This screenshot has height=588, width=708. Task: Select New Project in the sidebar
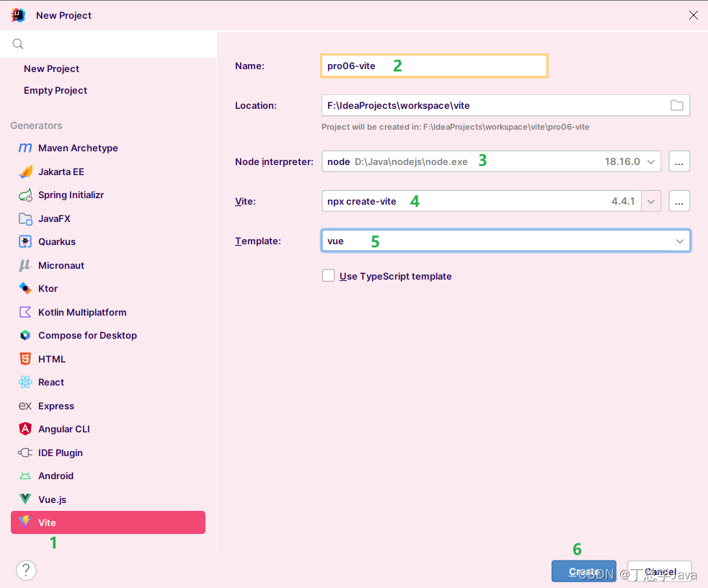(x=51, y=68)
